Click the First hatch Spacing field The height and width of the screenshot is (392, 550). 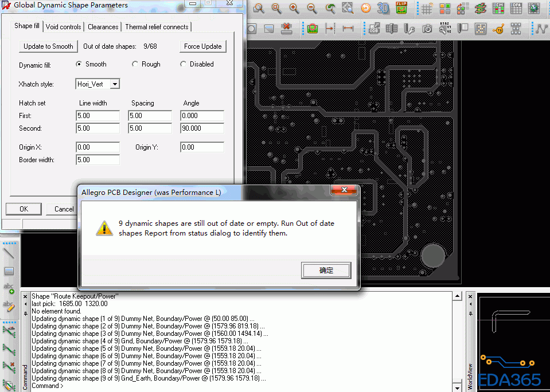(x=150, y=116)
